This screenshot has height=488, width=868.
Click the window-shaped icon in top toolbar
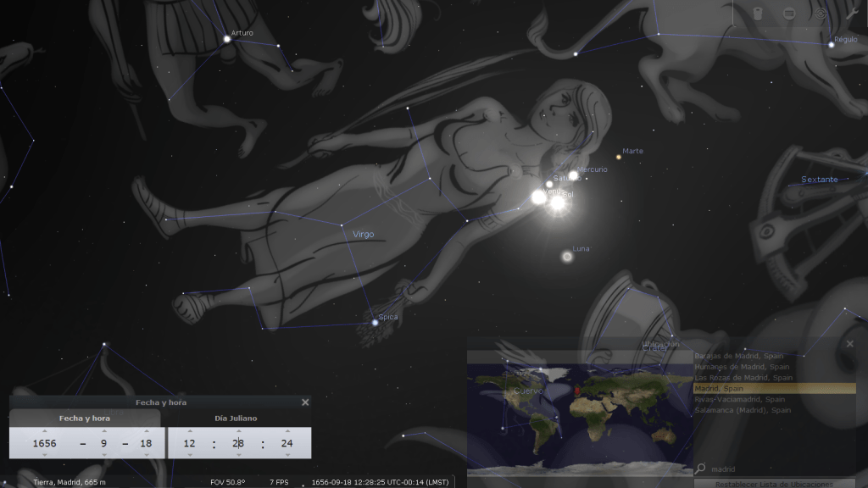click(789, 14)
